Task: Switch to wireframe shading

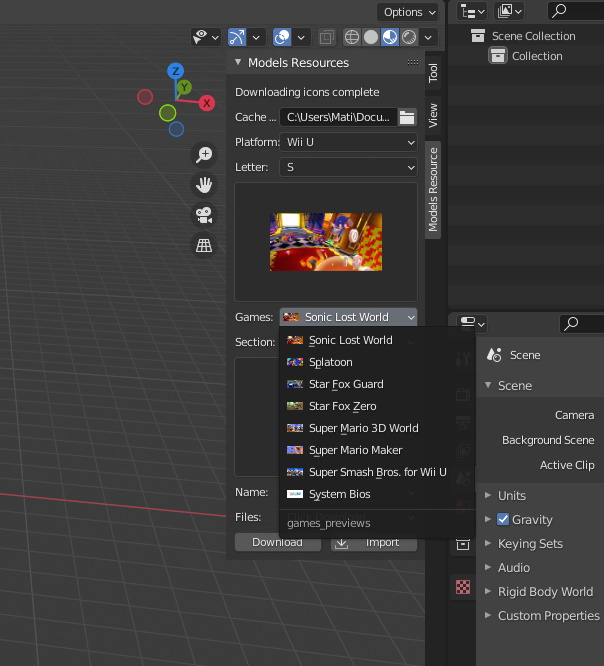Action: [x=352, y=37]
